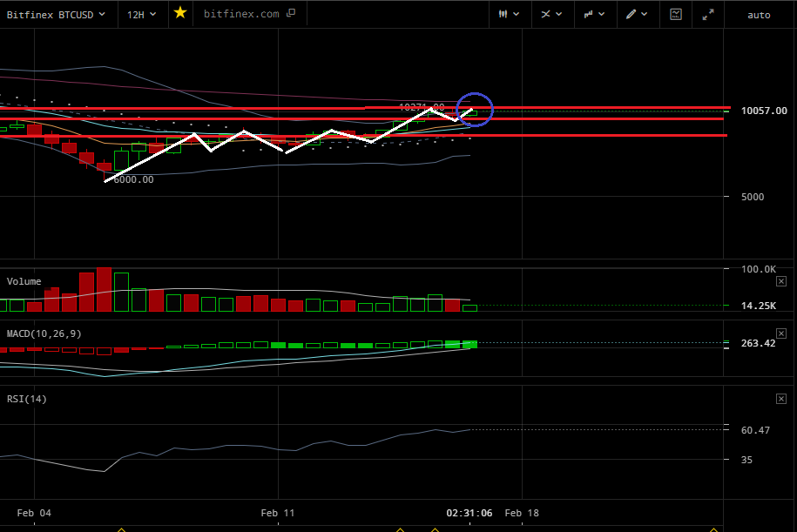Expand chart to fullscreen
The height and width of the screenshot is (532, 797).
point(708,15)
